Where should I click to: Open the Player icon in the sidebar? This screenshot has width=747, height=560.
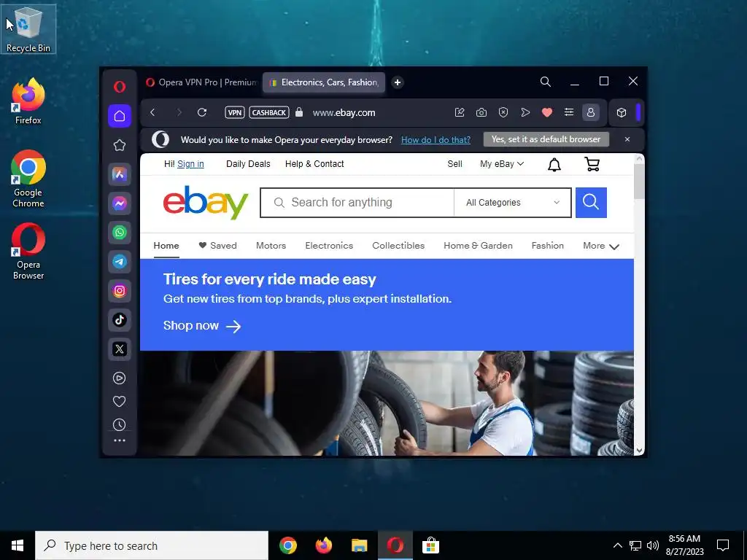point(119,378)
